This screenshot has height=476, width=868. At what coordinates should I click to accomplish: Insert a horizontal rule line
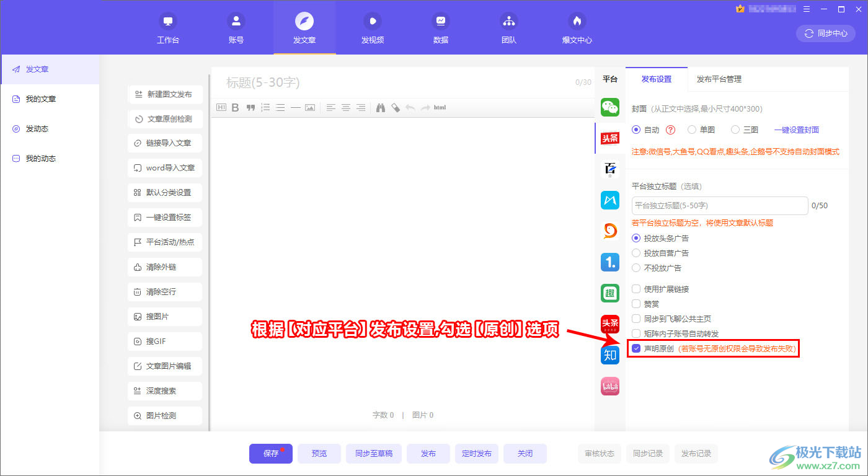pyautogui.click(x=295, y=107)
